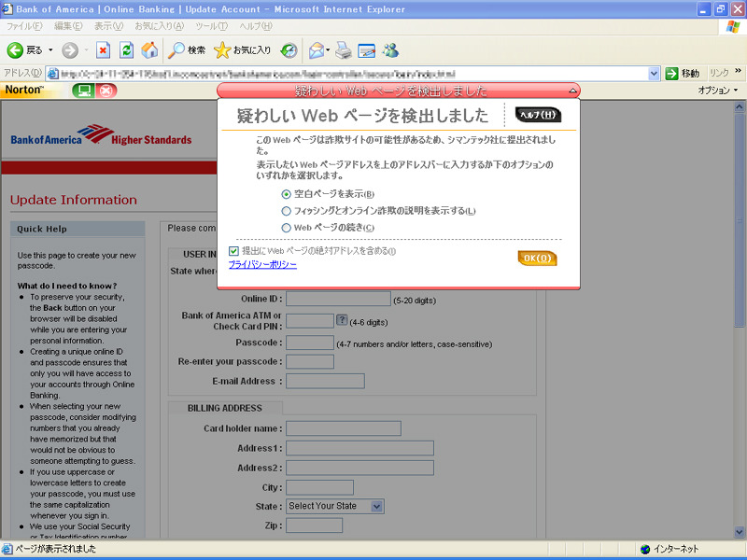This screenshot has width=747, height=560.
Task: Print the page with printer icon
Action: 343,50
